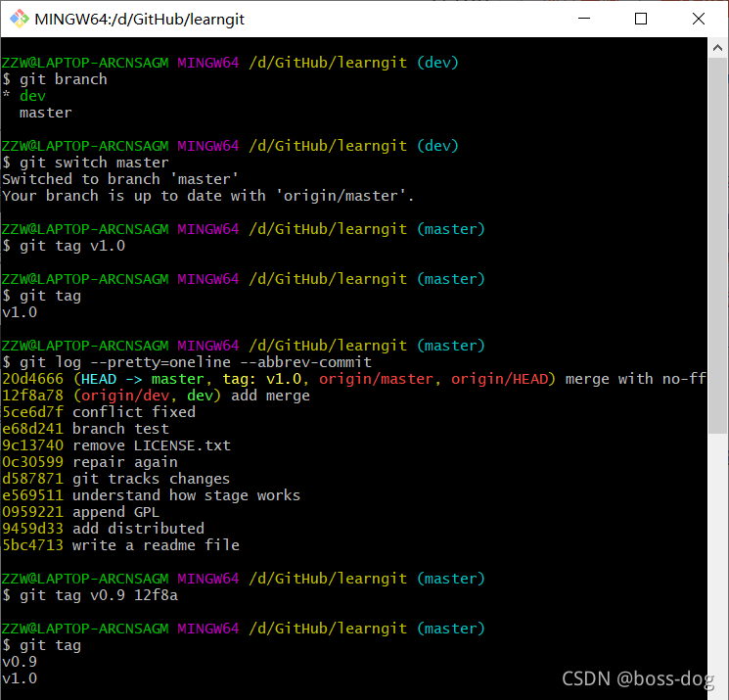Click '5bc4713 write a readme file' line
This screenshot has width=729, height=700.
click(121, 545)
